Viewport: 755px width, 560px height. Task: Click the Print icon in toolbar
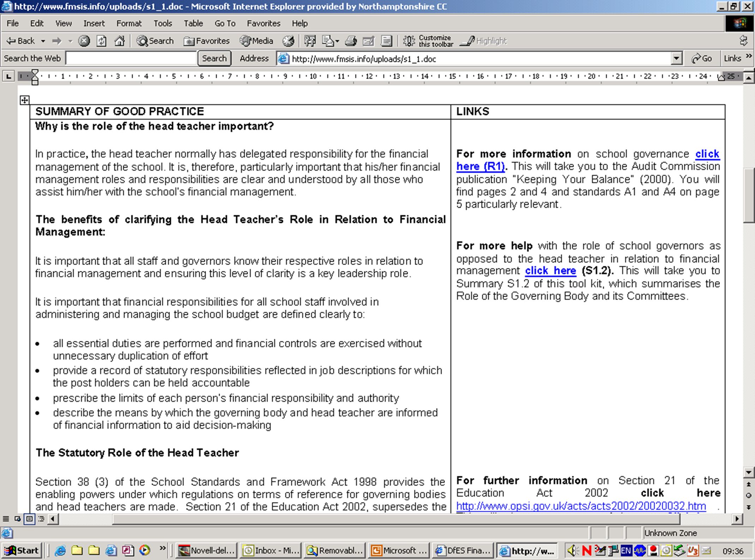(x=350, y=41)
